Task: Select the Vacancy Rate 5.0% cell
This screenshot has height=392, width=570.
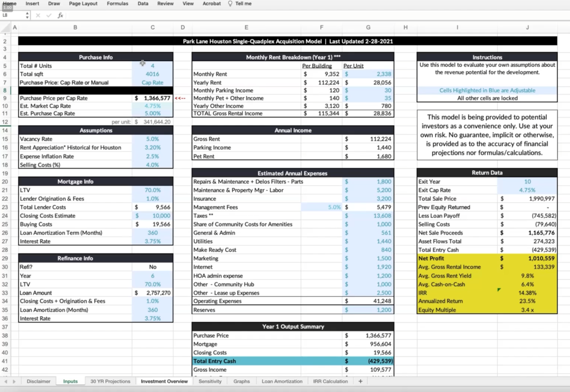Action: pos(153,139)
